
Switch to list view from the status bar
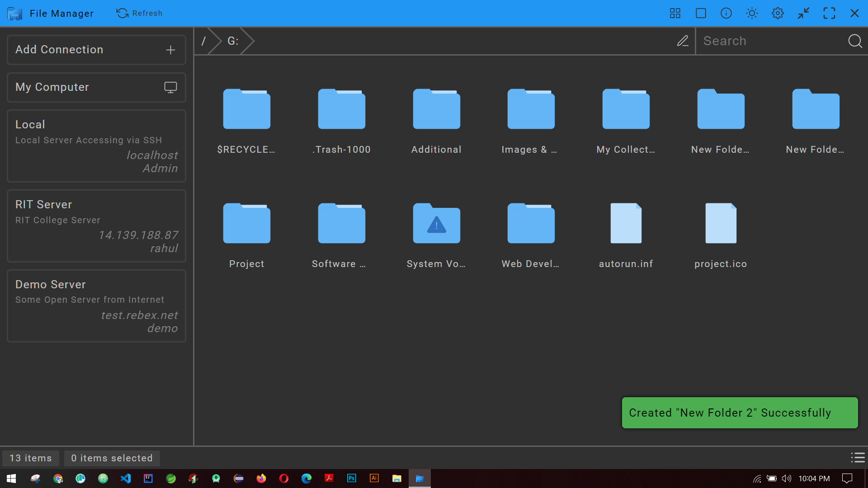858,458
